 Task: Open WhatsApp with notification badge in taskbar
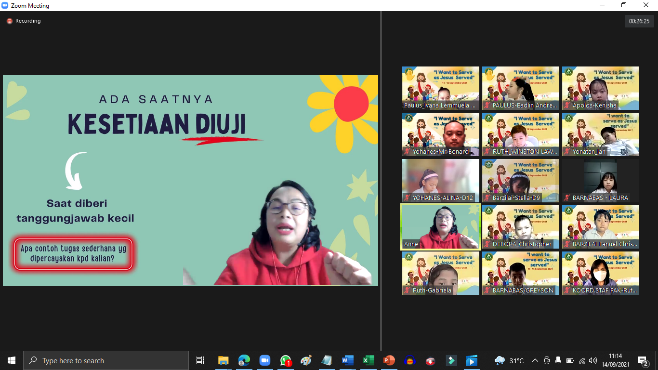coord(285,360)
